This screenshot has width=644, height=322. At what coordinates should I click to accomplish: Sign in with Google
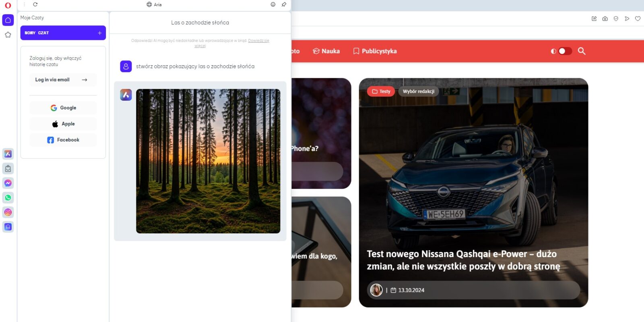(63, 108)
